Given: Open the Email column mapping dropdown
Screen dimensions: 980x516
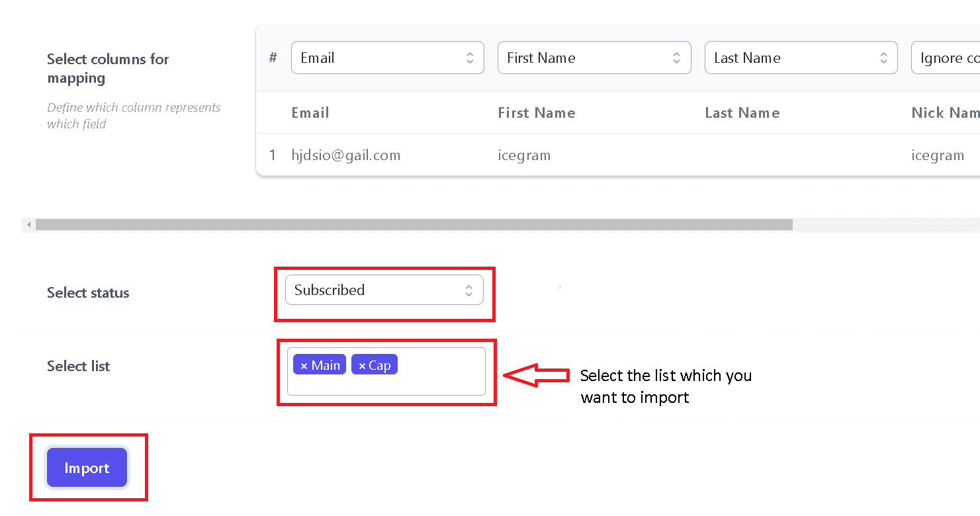Looking at the screenshot, I should (388, 58).
